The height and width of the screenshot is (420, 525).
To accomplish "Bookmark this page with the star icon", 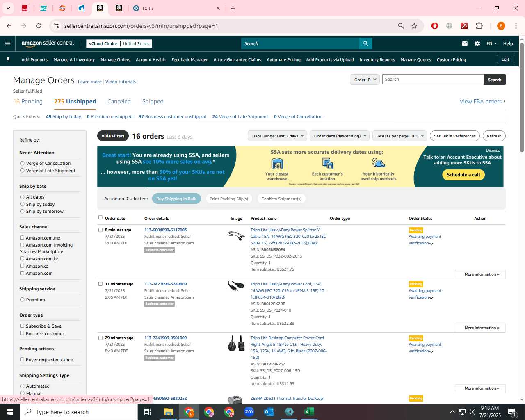I will [414, 26].
